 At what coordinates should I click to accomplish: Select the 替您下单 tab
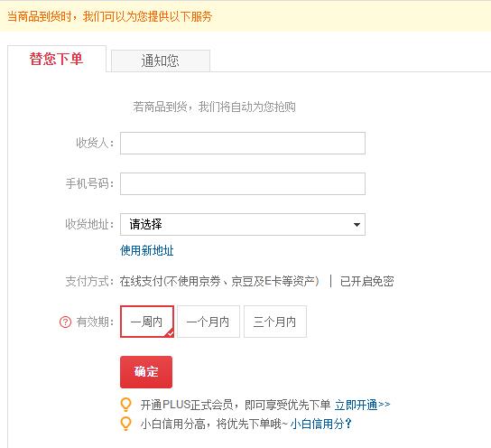(57, 59)
